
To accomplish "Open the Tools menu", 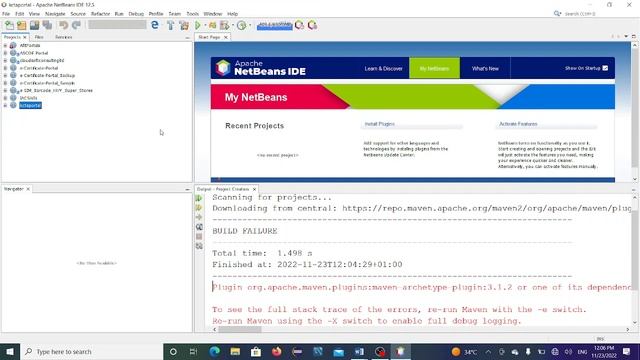I will point(192,13).
